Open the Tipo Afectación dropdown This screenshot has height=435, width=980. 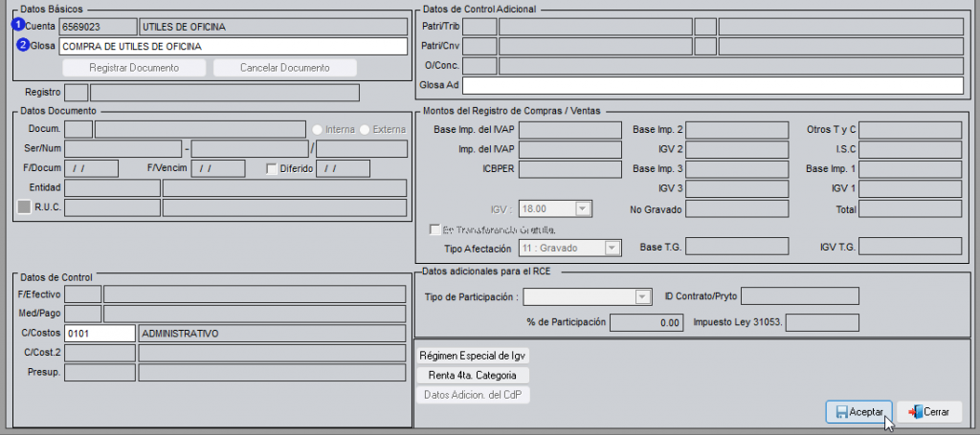click(570, 248)
